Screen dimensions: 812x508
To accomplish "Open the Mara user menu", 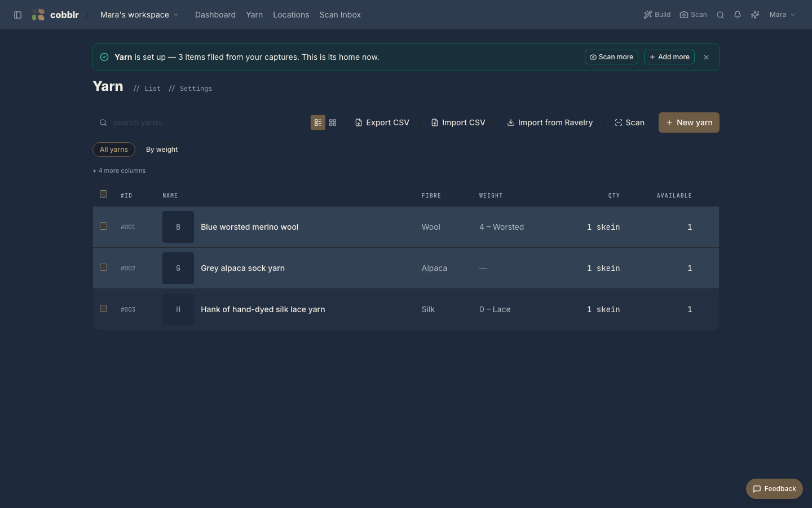I will [782, 15].
